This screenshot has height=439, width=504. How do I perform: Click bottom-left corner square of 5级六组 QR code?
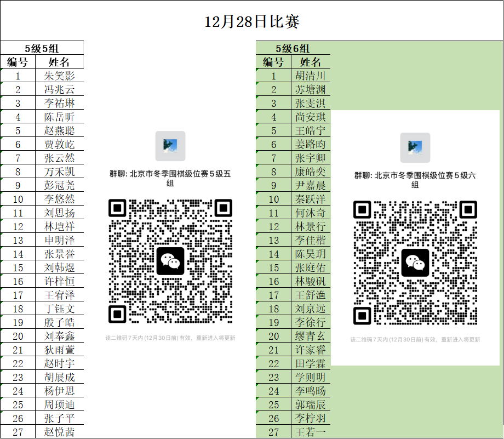point(362,316)
